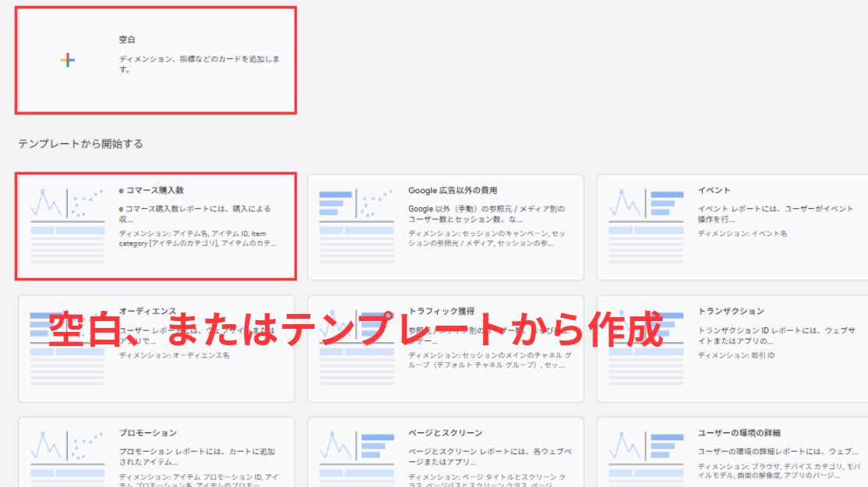The width and height of the screenshot is (868, 487).
Task: Select the ユーザーの環境の詳細 template title
Action: click(x=739, y=432)
